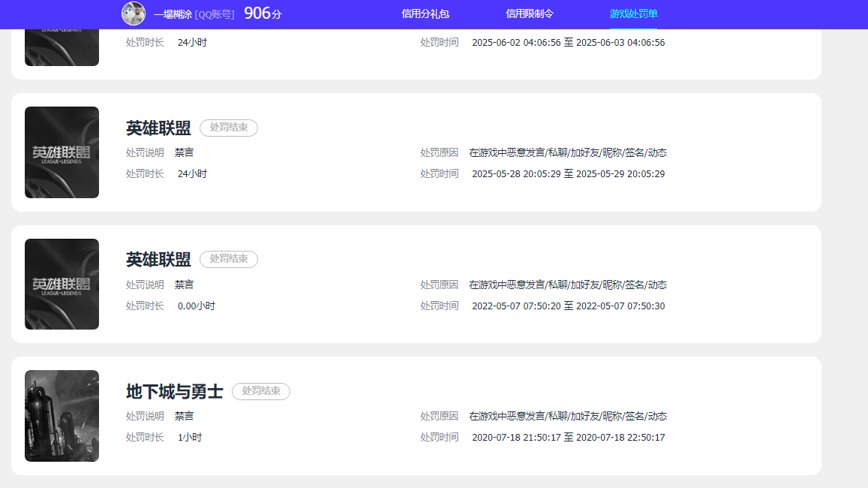Click the 地下城与勇士 game cover image
The height and width of the screenshot is (488, 868).
point(62,416)
